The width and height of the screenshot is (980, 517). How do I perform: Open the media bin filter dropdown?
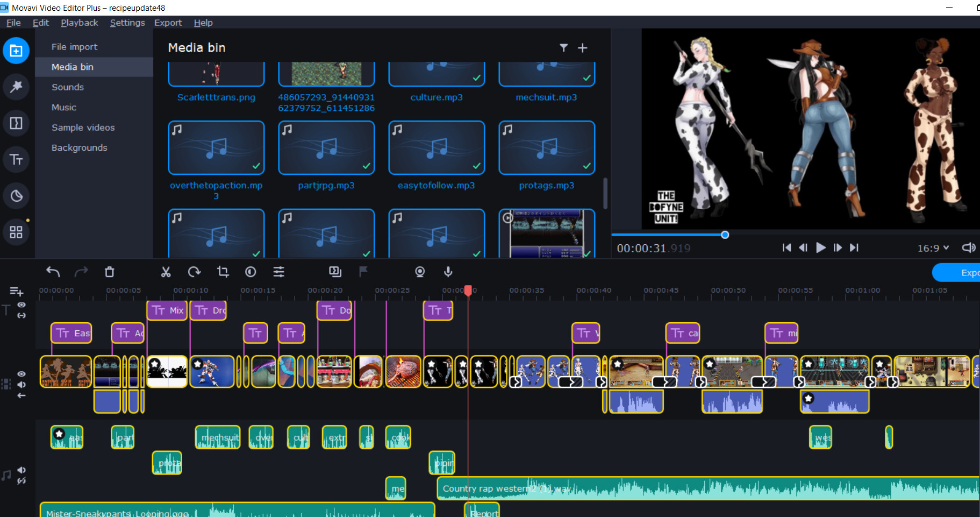563,48
